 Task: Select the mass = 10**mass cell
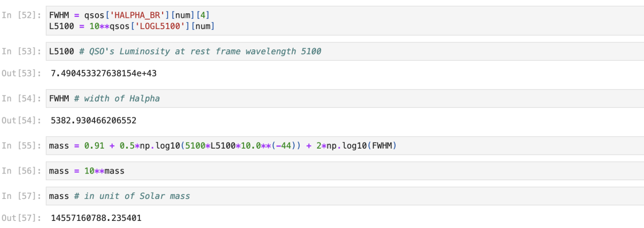coord(344,171)
